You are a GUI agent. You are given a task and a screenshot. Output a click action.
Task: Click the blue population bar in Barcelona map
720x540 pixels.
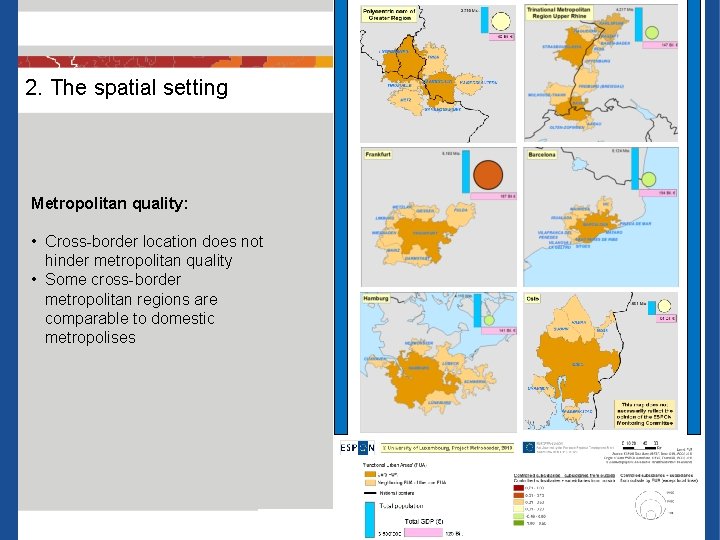tap(635, 169)
